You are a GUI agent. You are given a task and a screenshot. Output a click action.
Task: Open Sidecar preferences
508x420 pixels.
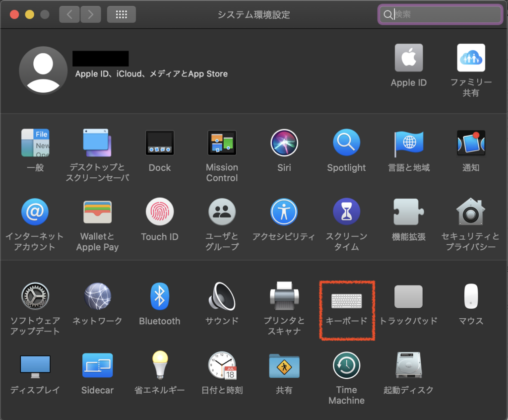98,365
